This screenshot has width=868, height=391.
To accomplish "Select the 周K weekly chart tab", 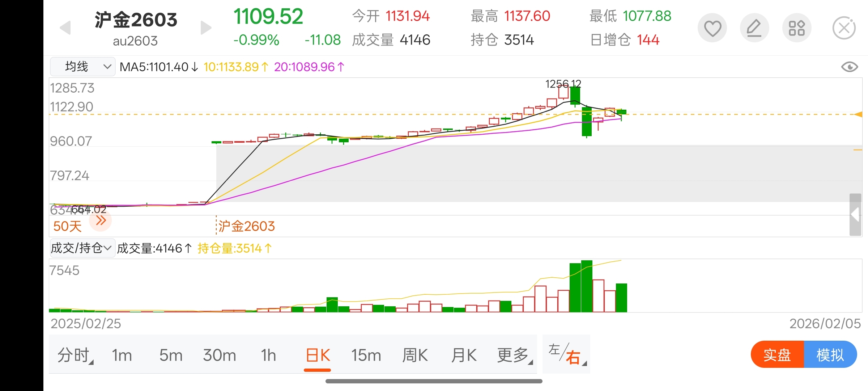I will point(415,355).
